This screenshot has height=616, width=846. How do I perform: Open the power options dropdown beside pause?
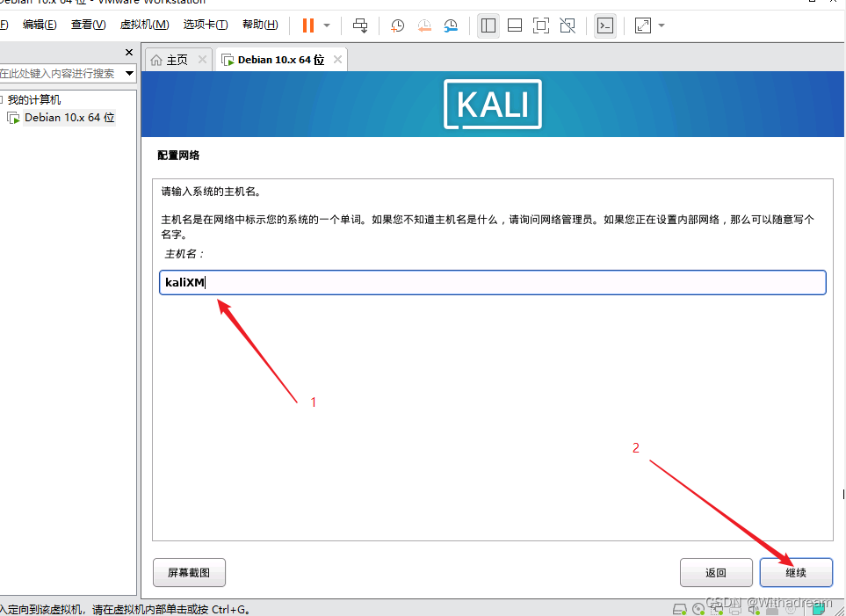tap(327, 25)
